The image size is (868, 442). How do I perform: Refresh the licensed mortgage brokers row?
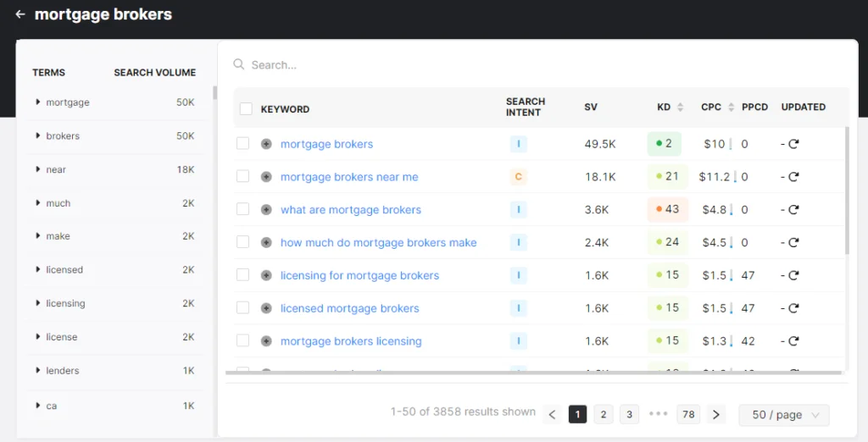793,308
